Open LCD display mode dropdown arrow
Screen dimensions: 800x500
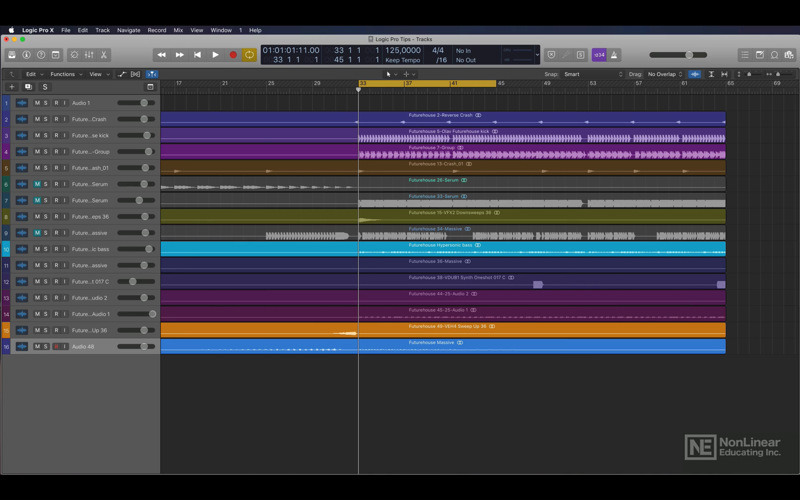537,55
